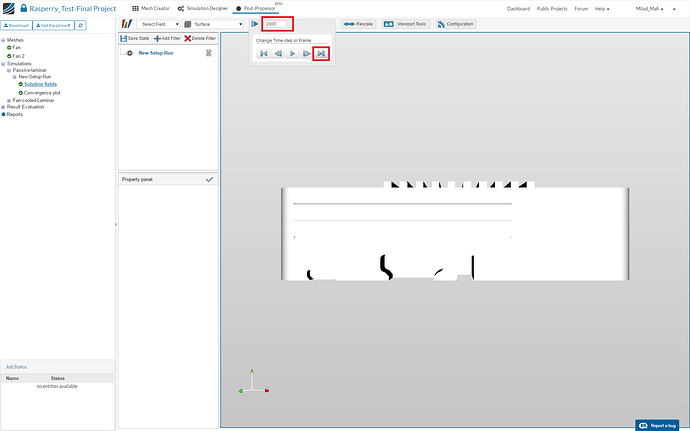Viewport: 690px width, 431px height.
Task: Select the Convergence plot item
Action: pos(42,93)
